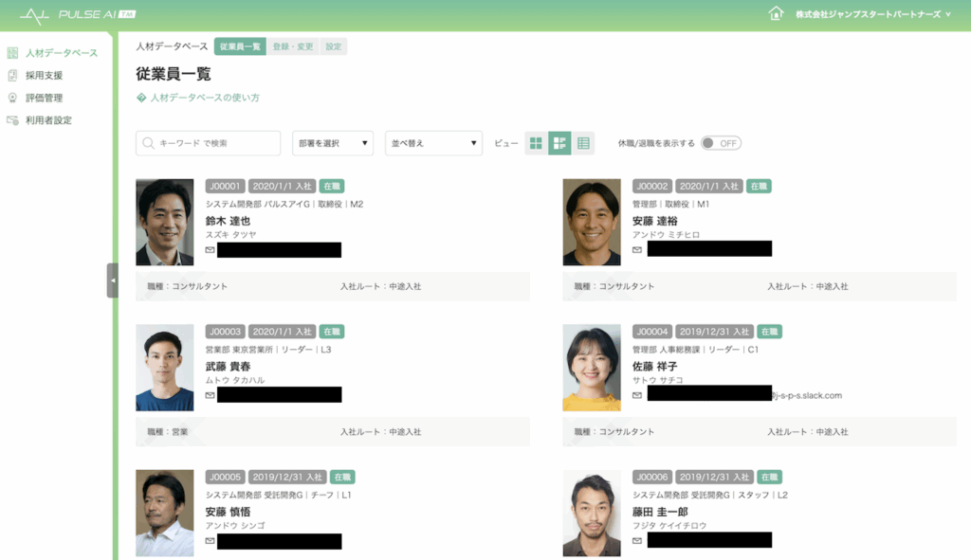Screen dimensions: 971x560
Task: Click the J00002 employee ID badge
Action: pyautogui.click(x=652, y=187)
